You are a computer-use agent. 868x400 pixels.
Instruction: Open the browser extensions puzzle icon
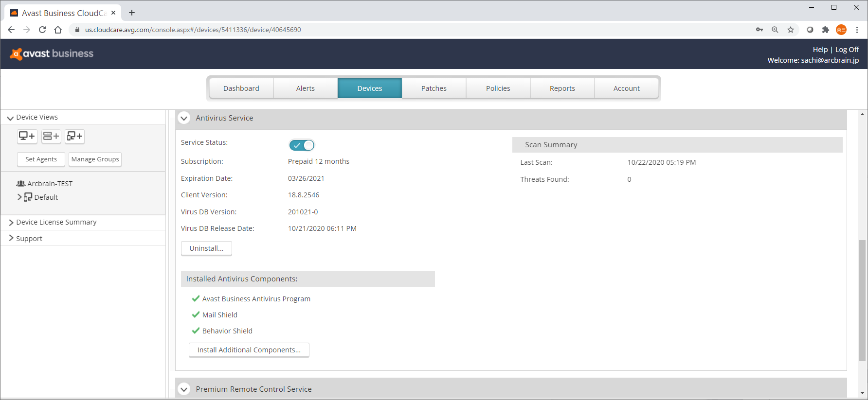(826, 30)
